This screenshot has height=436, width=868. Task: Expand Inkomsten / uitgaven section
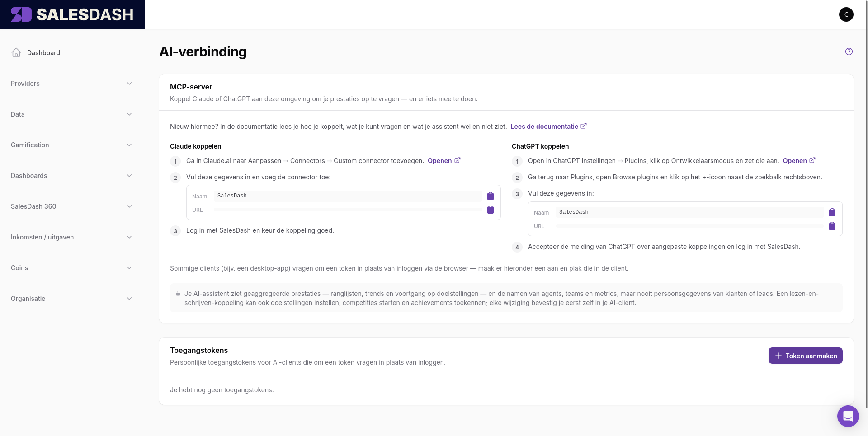pyautogui.click(x=72, y=237)
